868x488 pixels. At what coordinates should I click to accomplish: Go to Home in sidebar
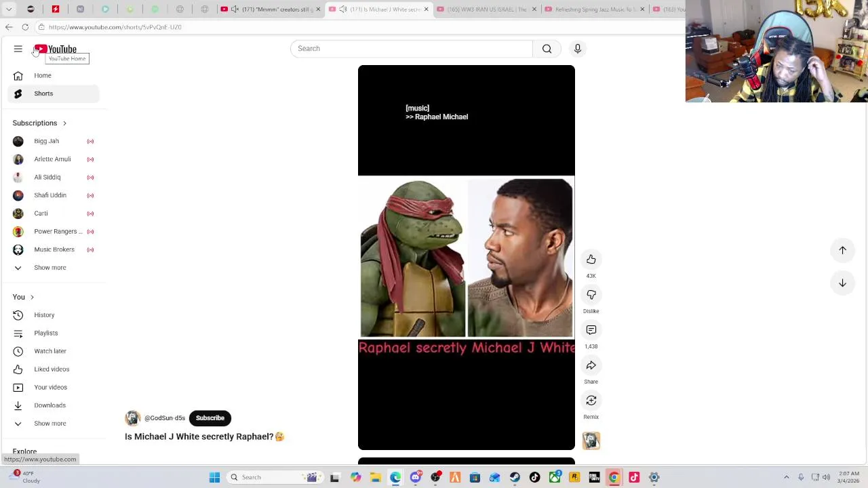coord(54,75)
